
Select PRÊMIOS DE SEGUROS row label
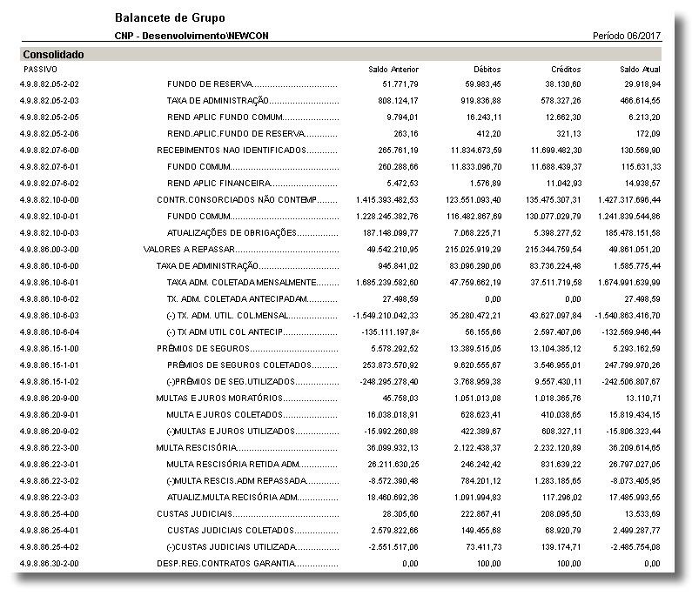pyautogui.click(x=203, y=349)
